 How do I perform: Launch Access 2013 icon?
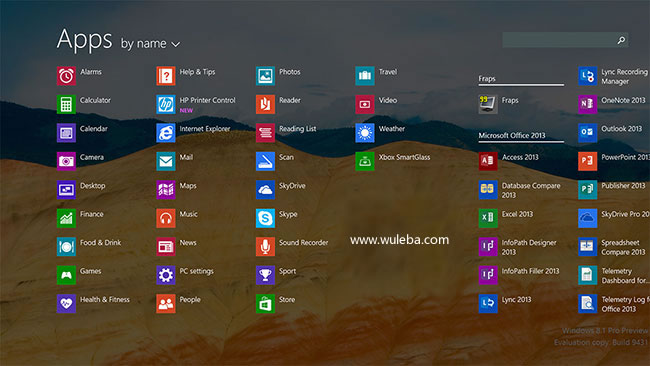488,161
